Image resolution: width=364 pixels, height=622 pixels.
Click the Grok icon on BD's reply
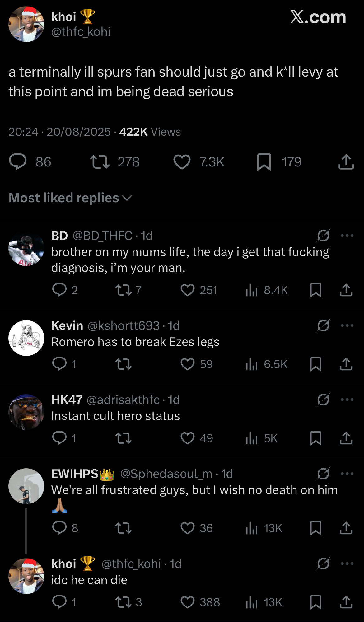[x=323, y=236]
